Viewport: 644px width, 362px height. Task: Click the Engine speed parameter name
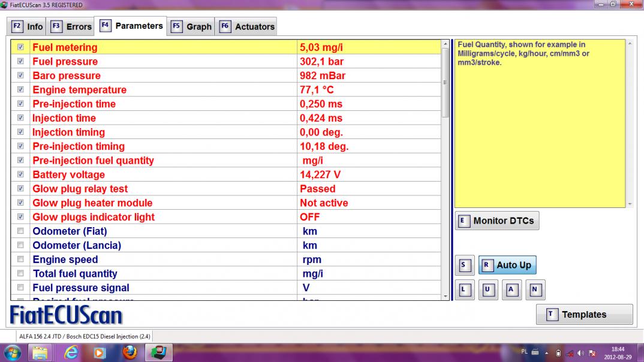65,260
